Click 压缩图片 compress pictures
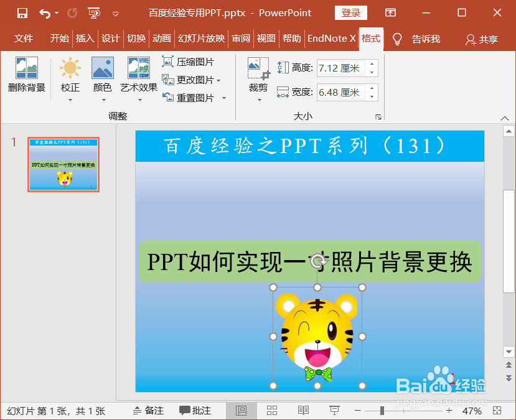516x420 pixels. pyautogui.click(x=188, y=62)
